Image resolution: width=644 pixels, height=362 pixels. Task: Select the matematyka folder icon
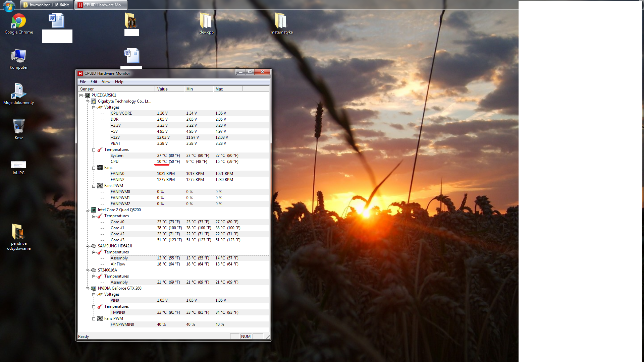(x=281, y=23)
